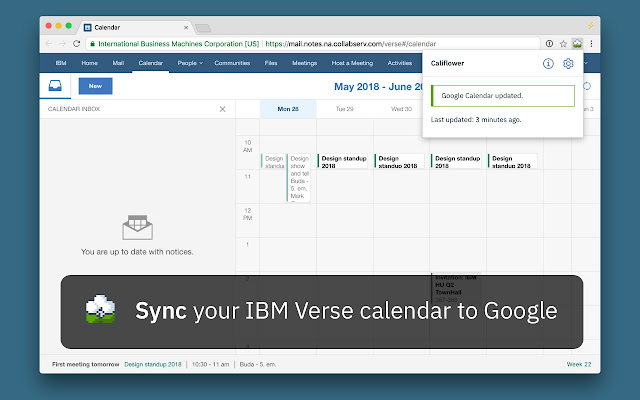Open Califlower info icon
The width and height of the screenshot is (640, 400).
548,63
